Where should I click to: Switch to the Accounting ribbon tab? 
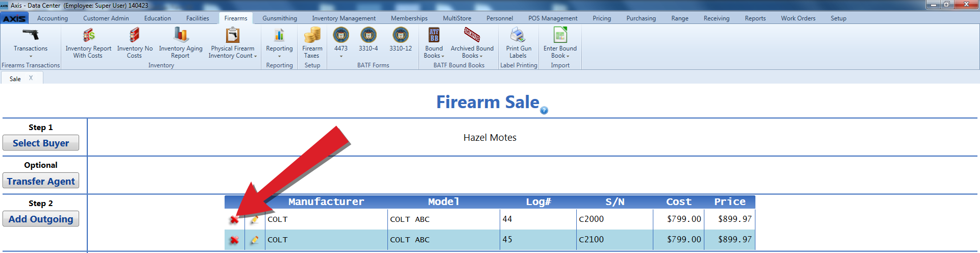(x=53, y=18)
